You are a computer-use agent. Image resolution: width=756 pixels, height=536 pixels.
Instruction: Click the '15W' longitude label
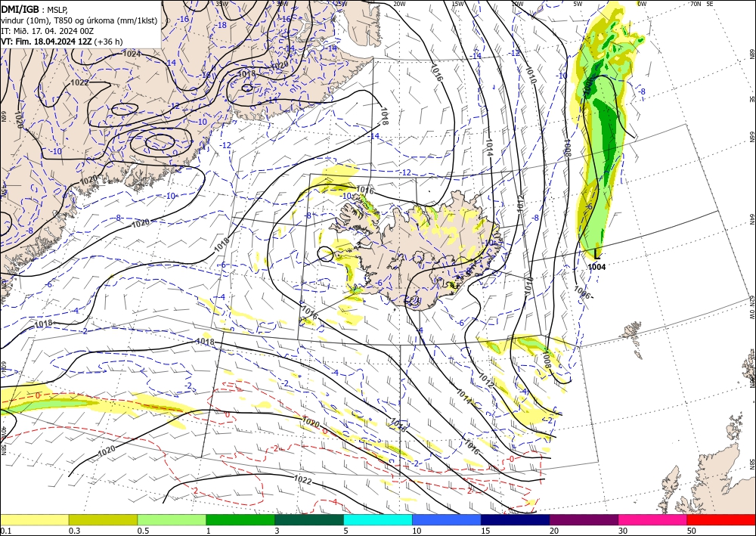coord(457,4)
